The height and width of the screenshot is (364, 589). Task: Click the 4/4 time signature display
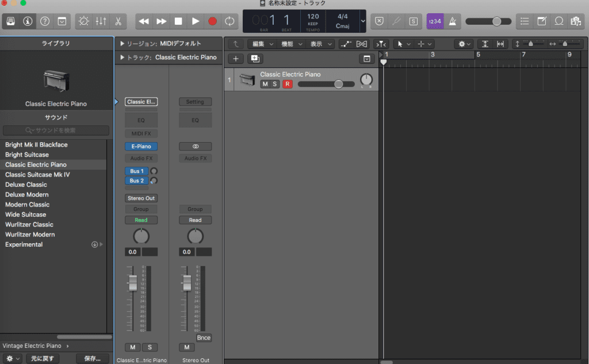point(343,17)
